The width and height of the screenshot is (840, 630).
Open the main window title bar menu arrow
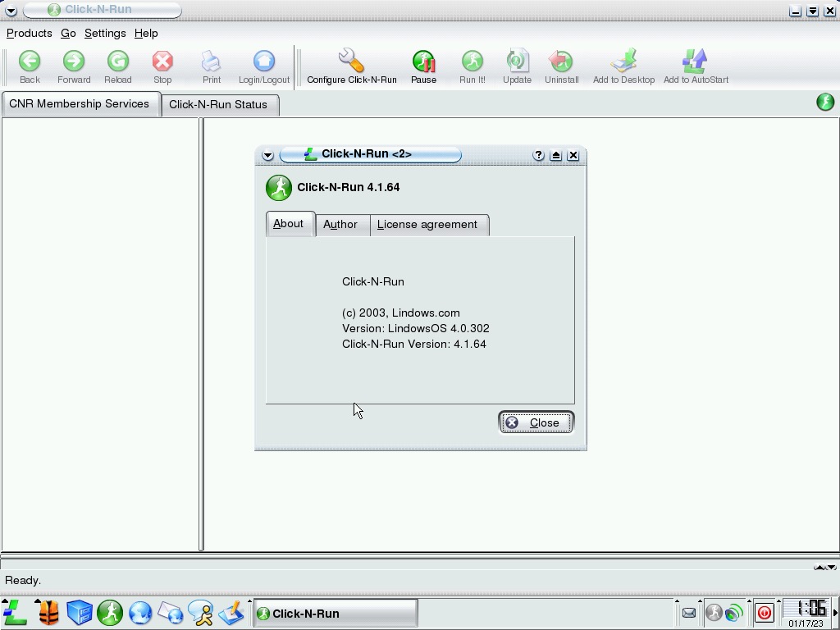[11, 11]
